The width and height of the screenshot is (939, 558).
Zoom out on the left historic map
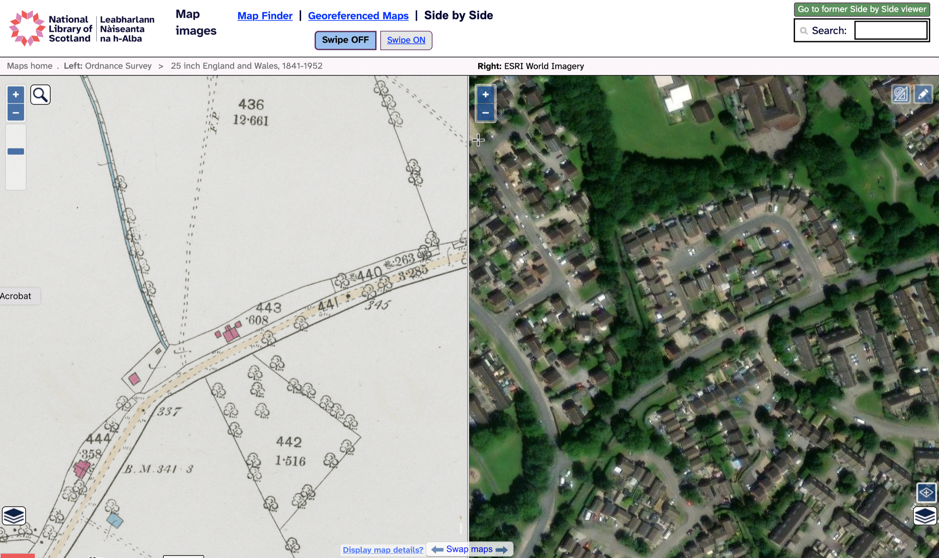click(x=16, y=113)
